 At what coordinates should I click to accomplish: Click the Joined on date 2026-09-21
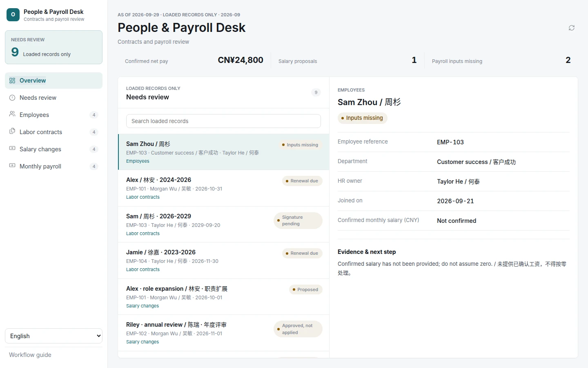pos(455,201)
